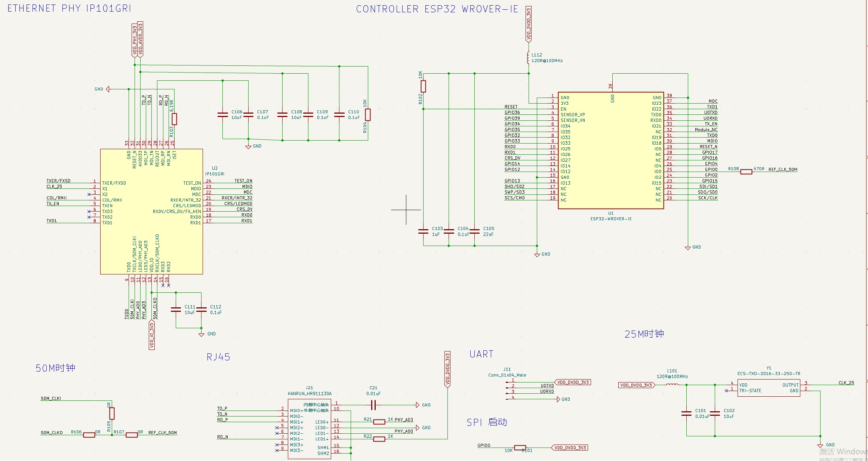Viewport: 868px width, 461px height.
Task: Select capacitor C105 22uF symbol
Action: (x=474, y=231)
